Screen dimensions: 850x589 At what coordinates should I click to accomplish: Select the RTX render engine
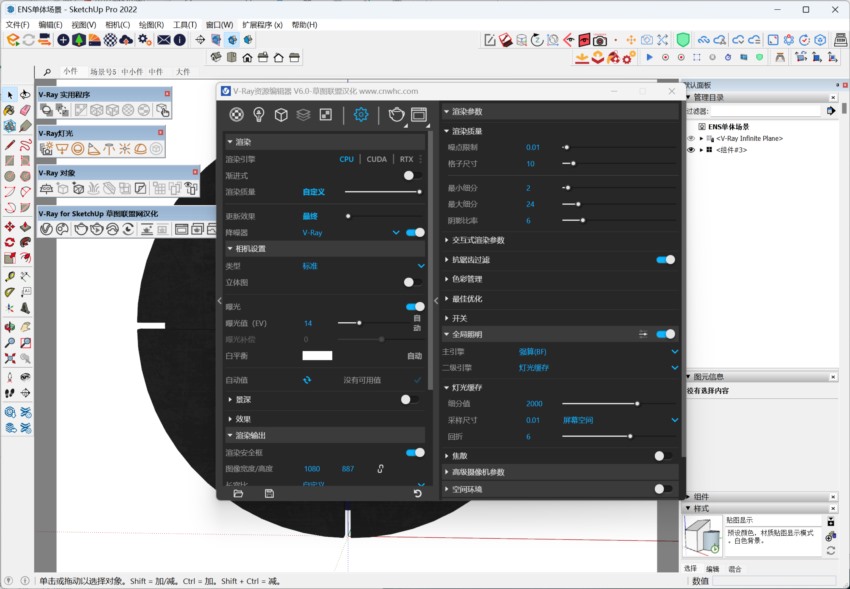pos(406,159)
